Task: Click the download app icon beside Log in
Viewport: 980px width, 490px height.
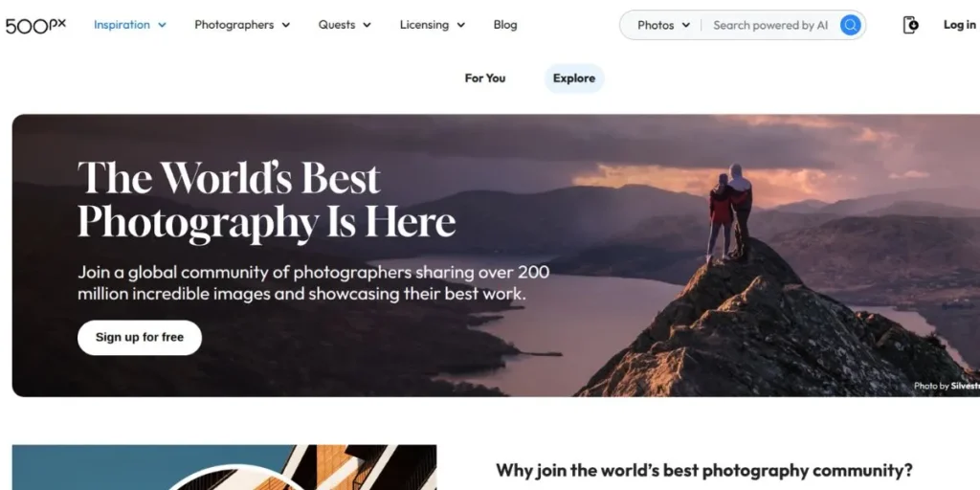Action: (x=911, y=25)
